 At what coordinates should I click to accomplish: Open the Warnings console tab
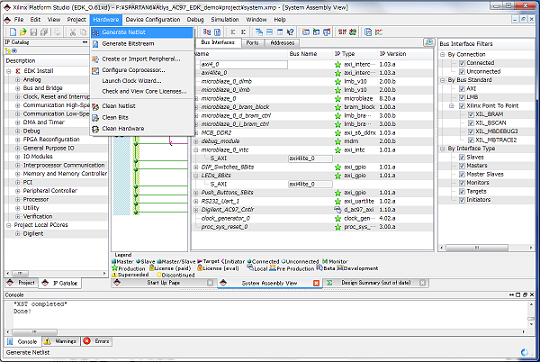(61, 341)
